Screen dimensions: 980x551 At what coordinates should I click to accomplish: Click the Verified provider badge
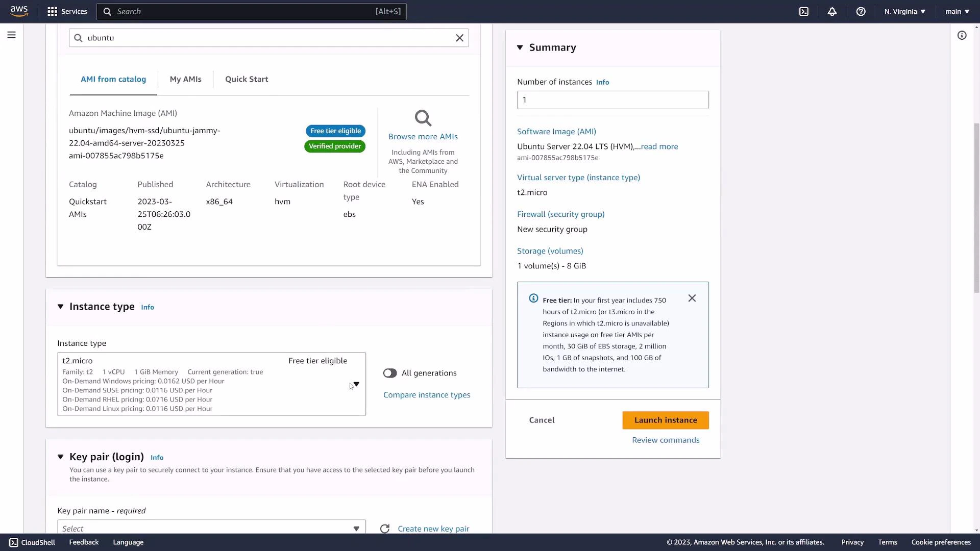tap(334, 146)
